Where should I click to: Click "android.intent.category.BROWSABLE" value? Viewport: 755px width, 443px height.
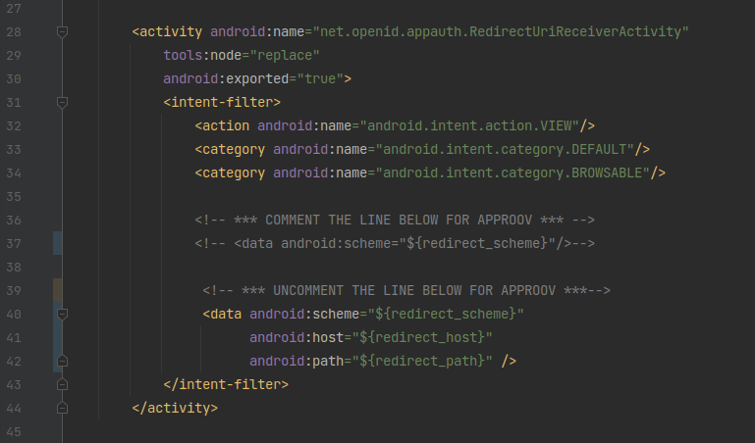(x=512, y=173)
